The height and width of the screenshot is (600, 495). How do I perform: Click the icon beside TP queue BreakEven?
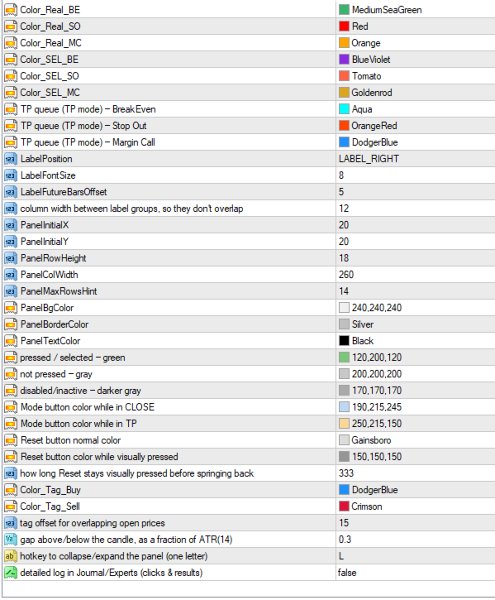point(11,109)
